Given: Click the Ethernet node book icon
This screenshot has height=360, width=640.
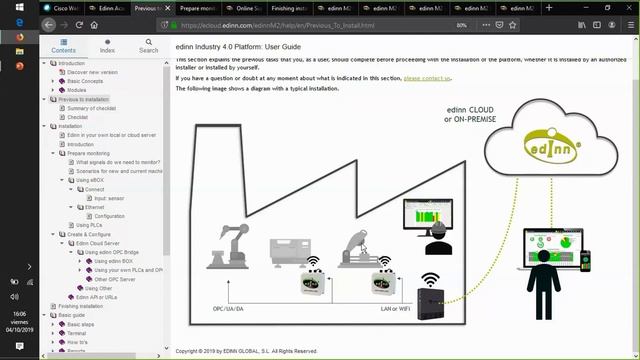Looking at the screenshot, I should pos(80,207).
